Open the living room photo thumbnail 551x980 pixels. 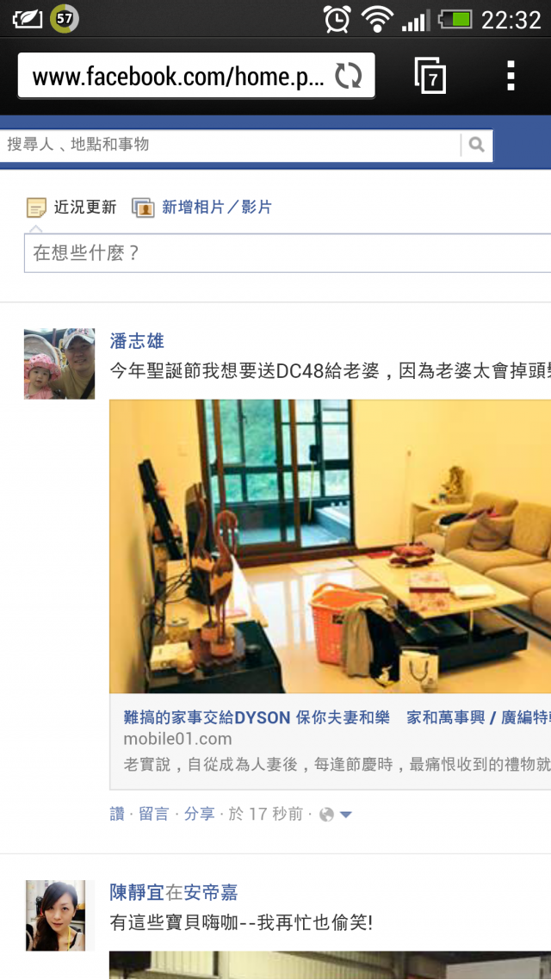click(x=330, y=546)
